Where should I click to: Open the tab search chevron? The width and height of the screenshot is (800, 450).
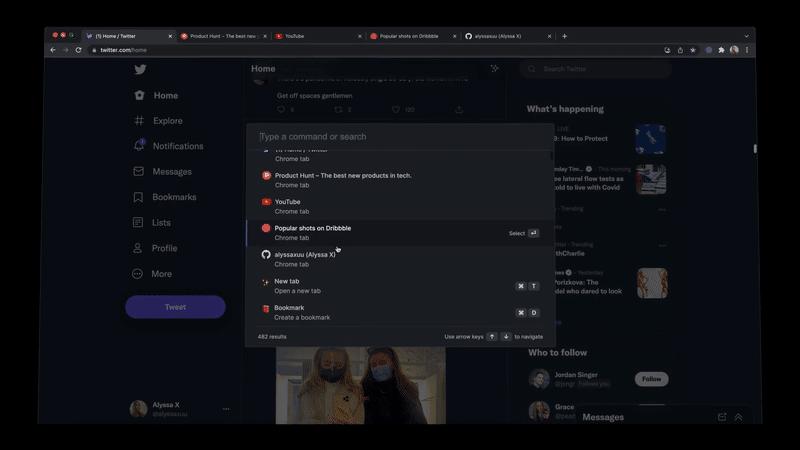[x=746, y=36]
